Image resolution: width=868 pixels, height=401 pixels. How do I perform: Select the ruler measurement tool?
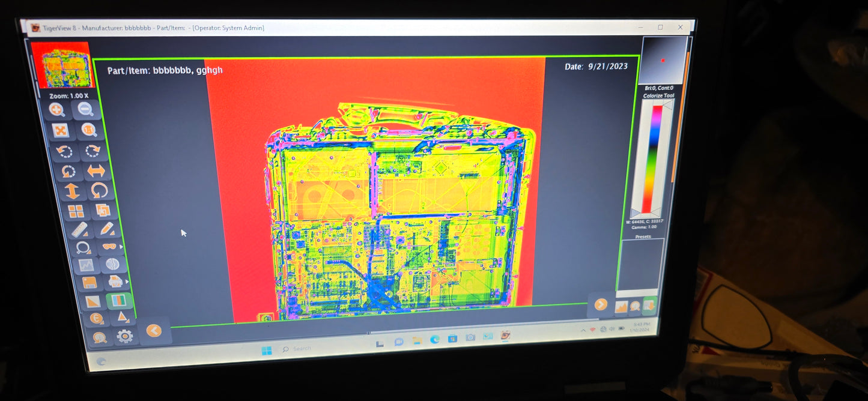coord(80,229)
